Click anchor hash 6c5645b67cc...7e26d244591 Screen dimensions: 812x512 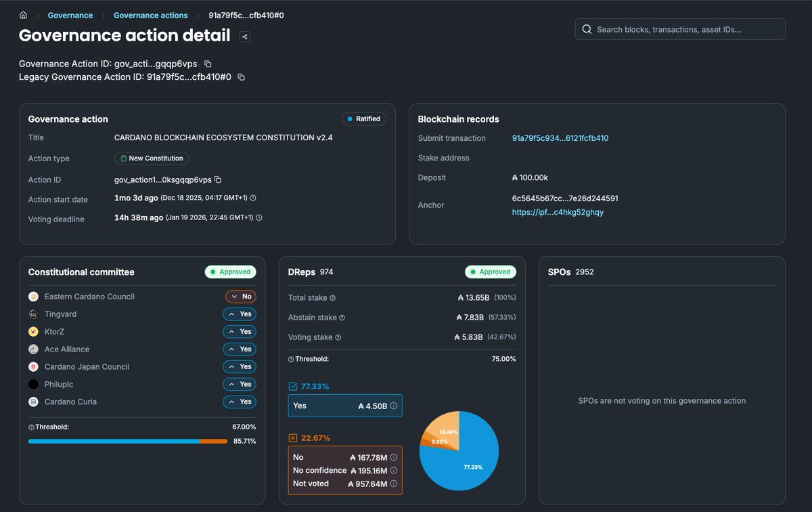pos(565,198)
